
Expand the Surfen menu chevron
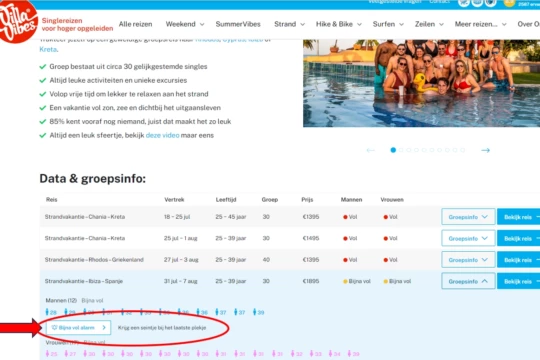(x=401, y=24)
